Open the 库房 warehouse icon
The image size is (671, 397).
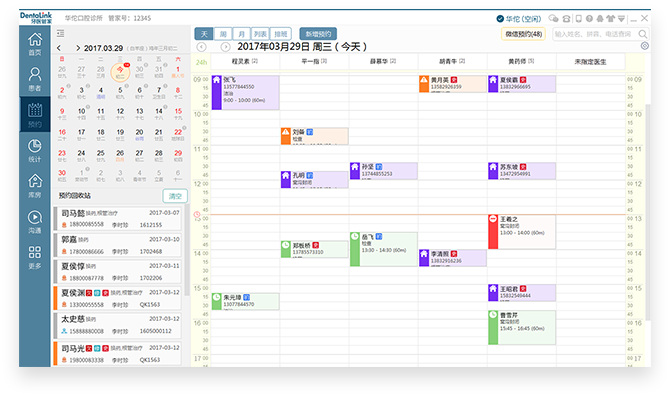pyautogui.click(x=35, y=186)
